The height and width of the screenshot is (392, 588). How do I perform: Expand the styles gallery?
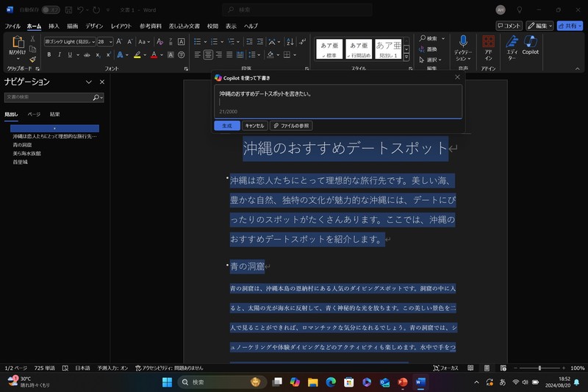click(x=406, y=57)
